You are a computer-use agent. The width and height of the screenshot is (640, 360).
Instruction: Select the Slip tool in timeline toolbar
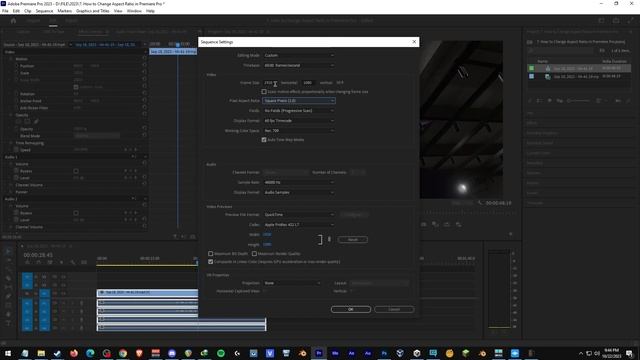click(8, 287)
